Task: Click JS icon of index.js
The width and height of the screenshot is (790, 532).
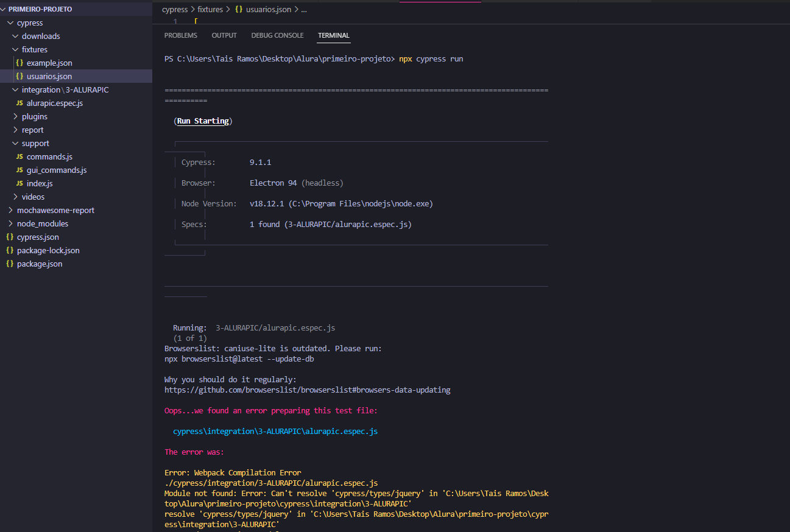Action: pos(20,184)
